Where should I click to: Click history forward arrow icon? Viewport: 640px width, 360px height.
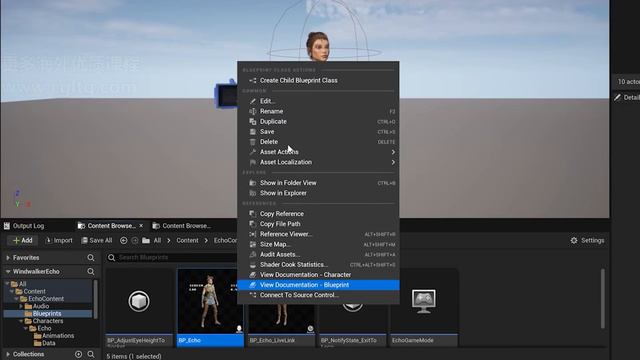[x=135, y=240]
